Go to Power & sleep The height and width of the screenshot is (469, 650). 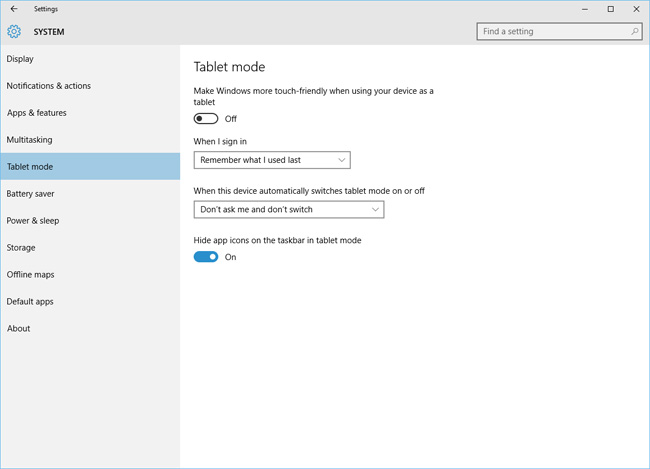[90, 221]
